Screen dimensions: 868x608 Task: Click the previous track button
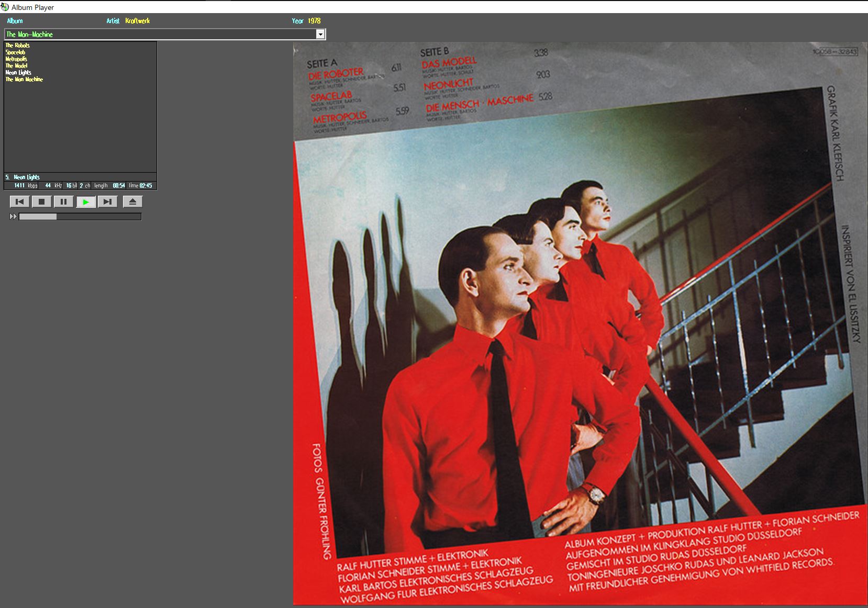click(20, 202)
